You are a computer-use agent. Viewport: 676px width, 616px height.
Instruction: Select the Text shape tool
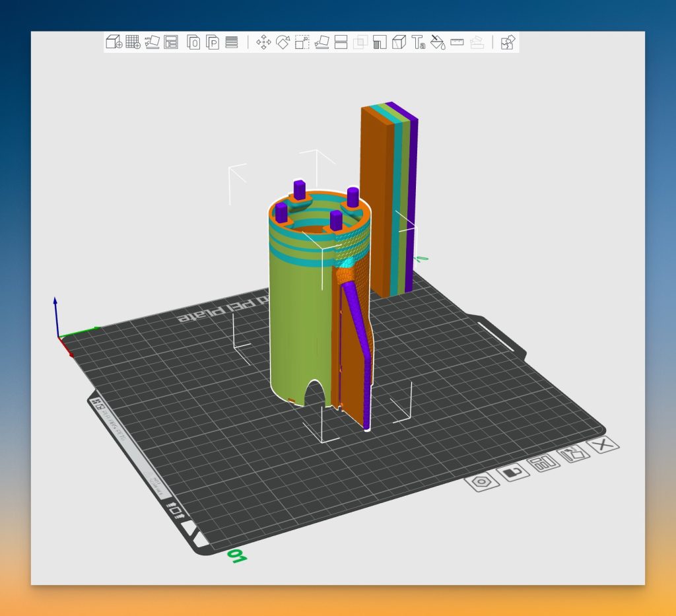418,42
